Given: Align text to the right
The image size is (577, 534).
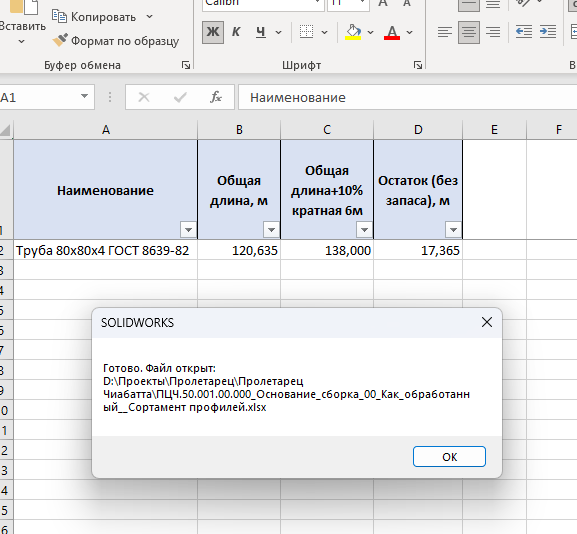Looking at the screenshot, I should (x=493, y=32).
